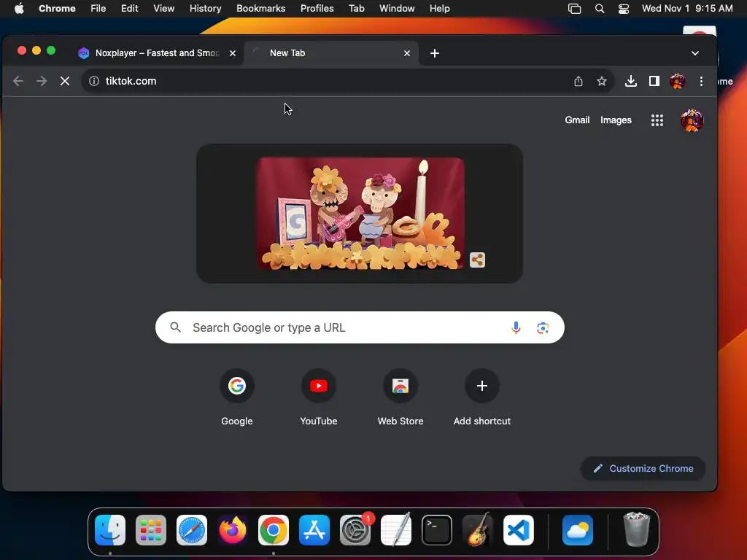
Task: Search by image with Google Lens
Action: tap(543, 327)
